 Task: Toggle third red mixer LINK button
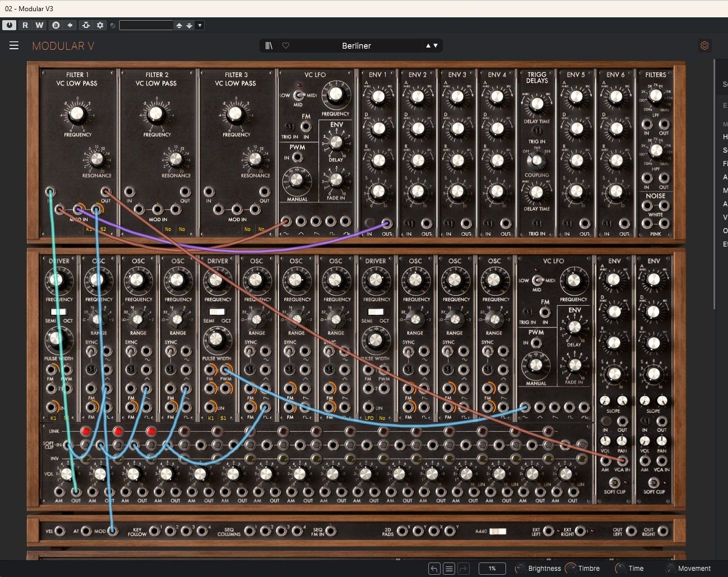pos(151,431)
